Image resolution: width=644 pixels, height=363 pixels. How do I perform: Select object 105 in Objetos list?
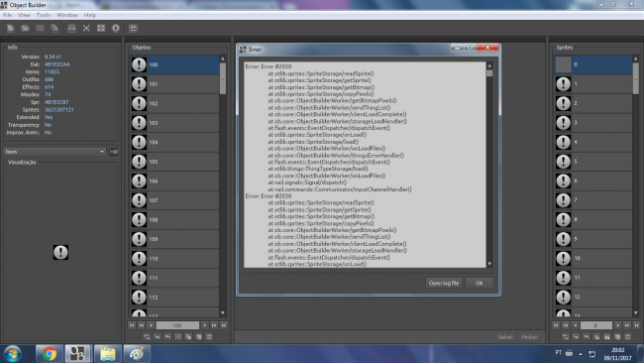175,162
